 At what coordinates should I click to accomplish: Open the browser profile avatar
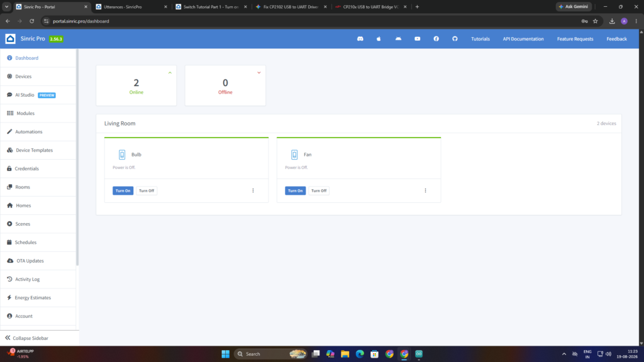pyautogui.click(x=624, y=21)
